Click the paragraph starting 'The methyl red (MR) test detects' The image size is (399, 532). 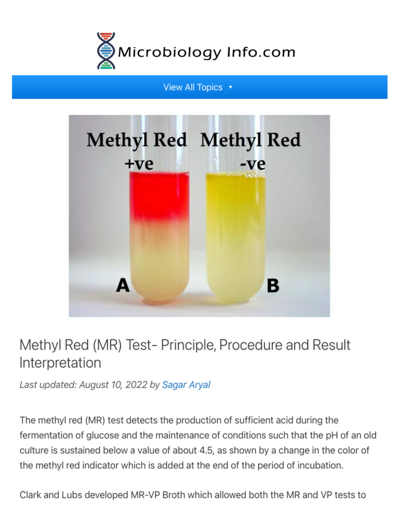click(199, 443)
